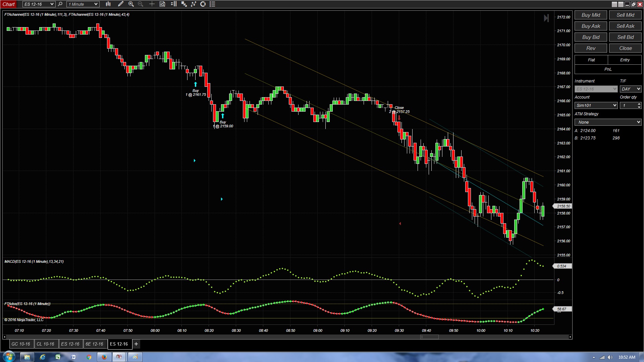Open the Sim101 account dropdown
644x362 pixels.
(596, 105)
